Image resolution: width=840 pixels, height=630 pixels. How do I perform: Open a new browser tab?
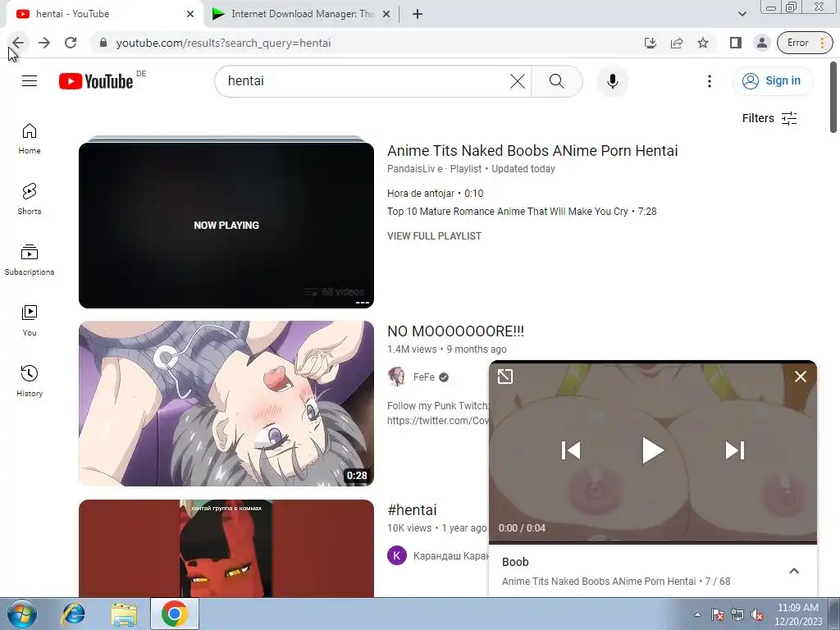click(418, 14)
